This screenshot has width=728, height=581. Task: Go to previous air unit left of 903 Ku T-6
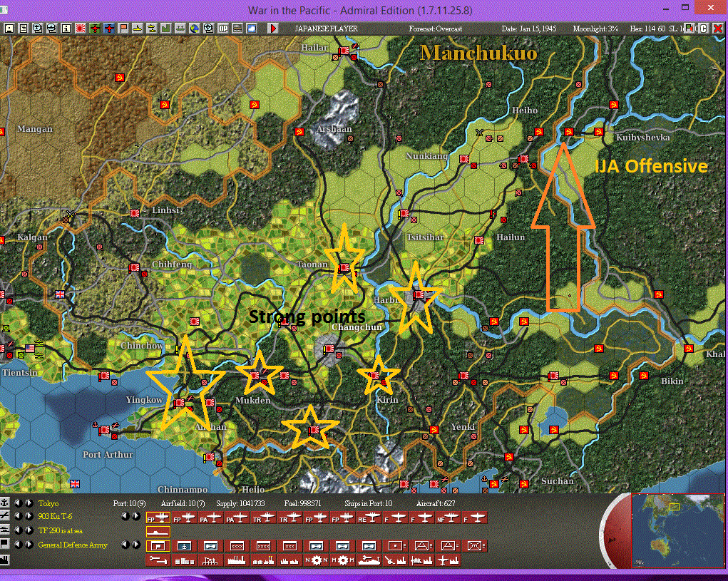pos(18,515)
